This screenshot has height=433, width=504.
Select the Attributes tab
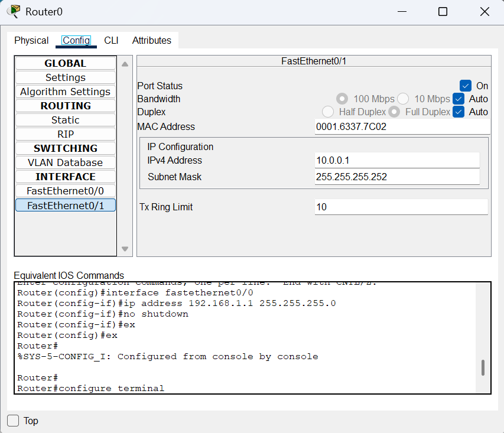tap(151, 40)
